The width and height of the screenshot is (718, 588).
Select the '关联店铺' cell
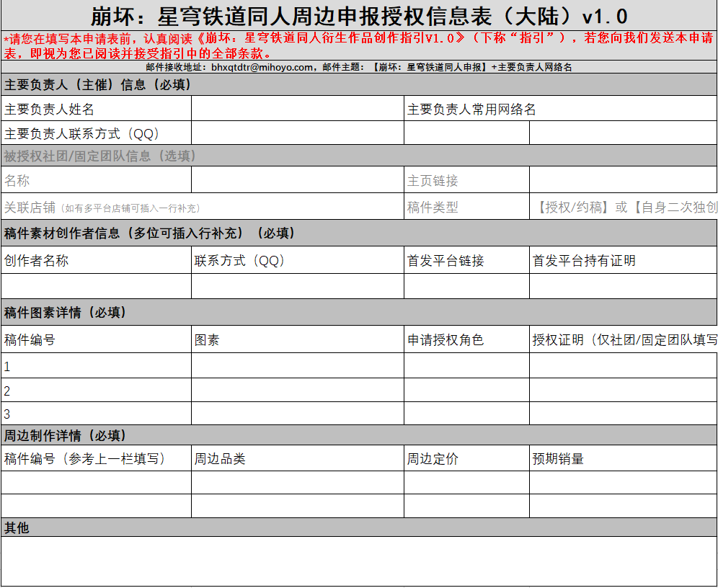[x=203, y=207]
